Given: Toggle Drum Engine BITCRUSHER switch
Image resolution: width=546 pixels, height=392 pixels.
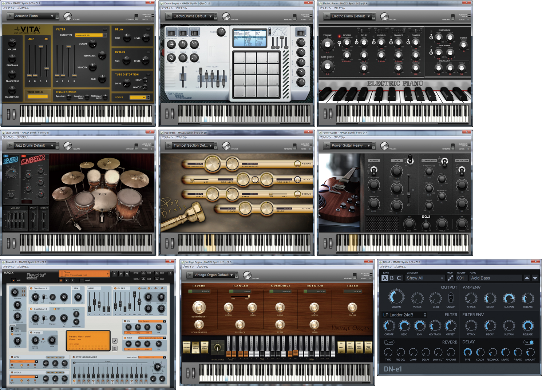Looking at the screenshot, I should [x=183, y=33].
